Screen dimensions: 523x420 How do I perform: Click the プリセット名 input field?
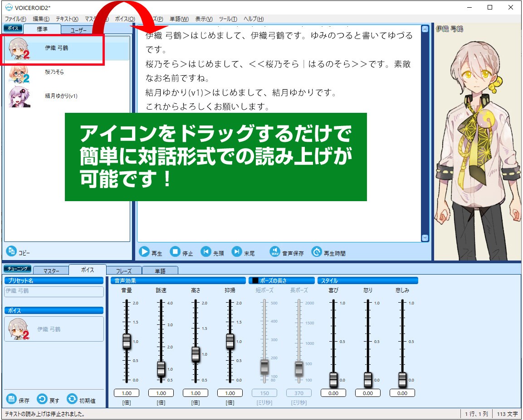(x=54, y=291)
